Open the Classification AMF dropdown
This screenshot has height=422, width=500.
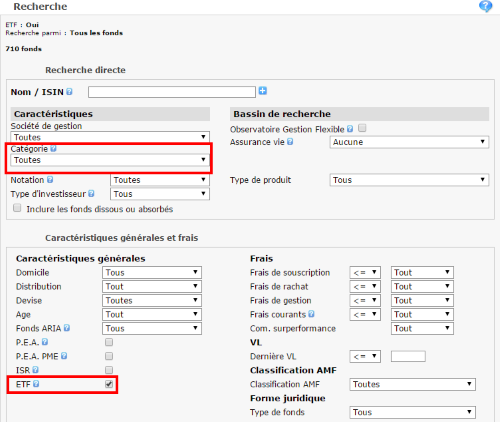412,384
